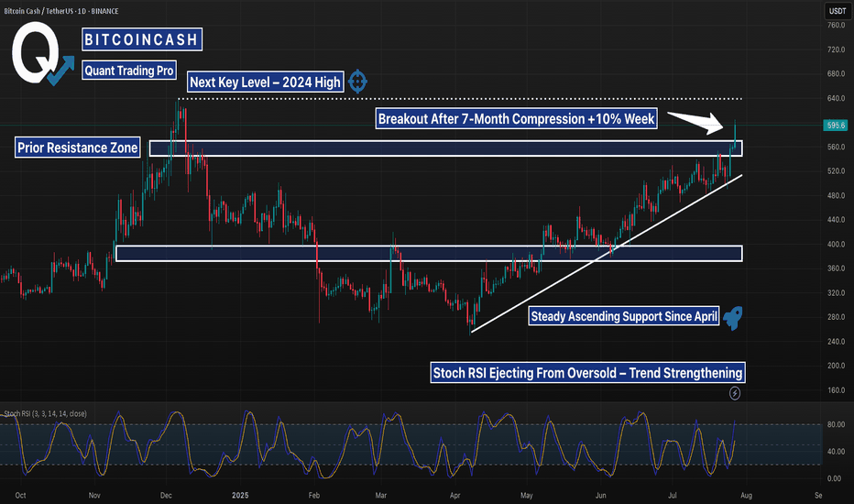
Task: Select the 'Stoch RSI Ejecting From Oversold' annotation
Action: coord(587,373)
